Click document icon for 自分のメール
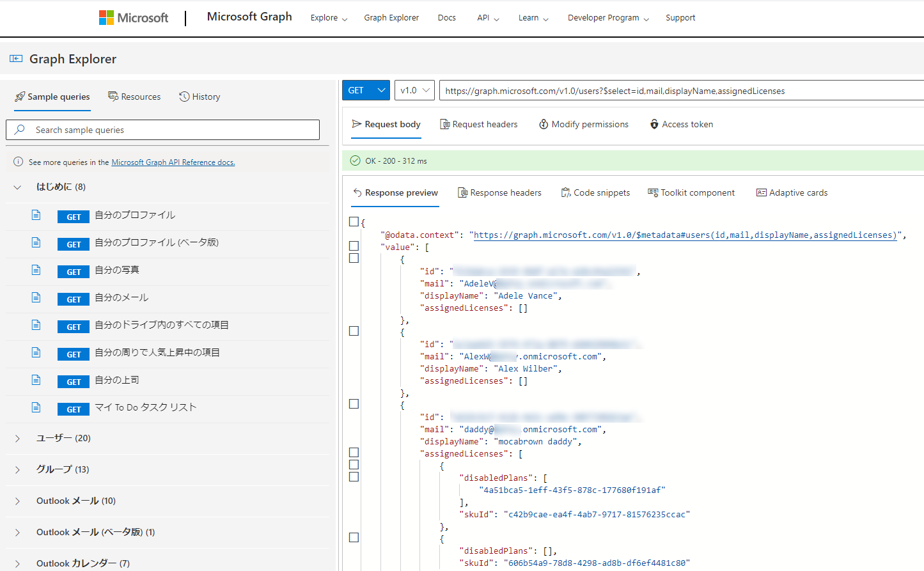924x571 pixels. point(36,298)
